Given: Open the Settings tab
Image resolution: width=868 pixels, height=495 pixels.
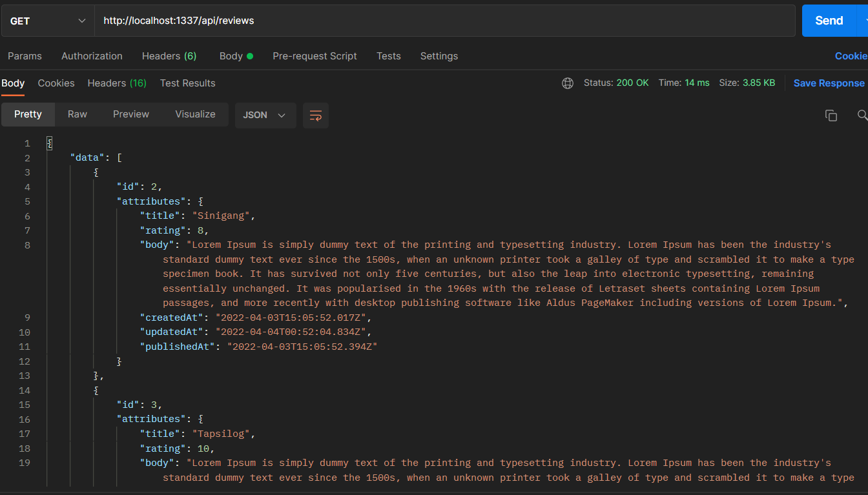Looking at the screenshot, I should tap(439, 56).
